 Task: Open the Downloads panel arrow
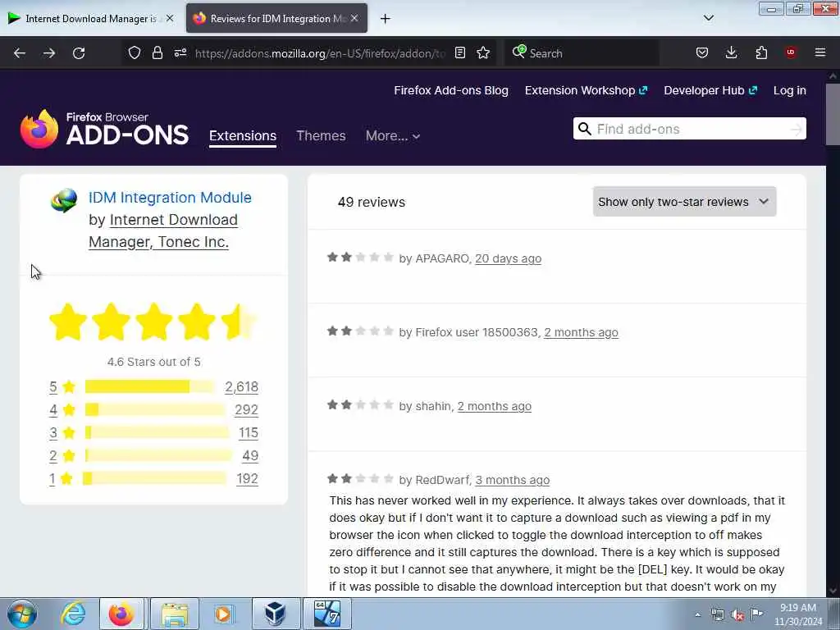[x=731, y=52]
